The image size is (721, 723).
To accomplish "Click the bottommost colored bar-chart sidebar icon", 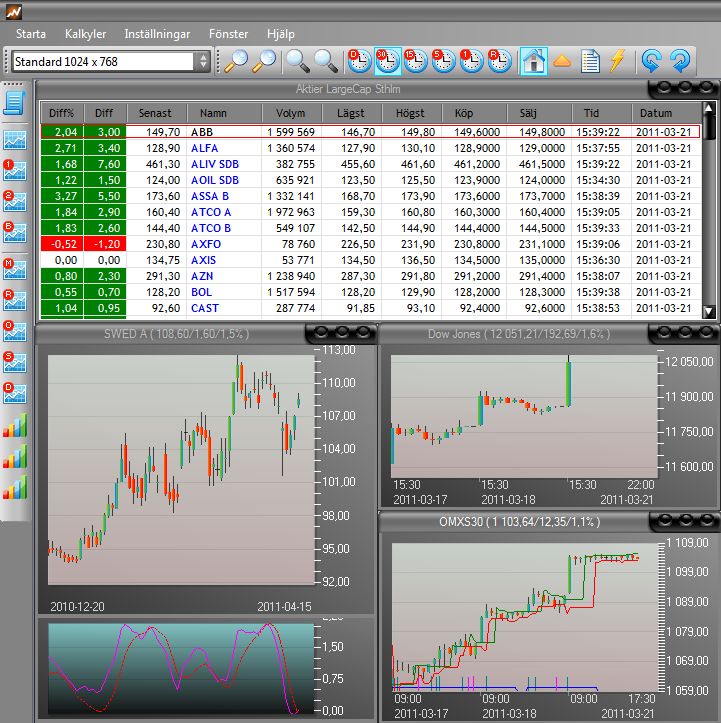I will [15, 487].
